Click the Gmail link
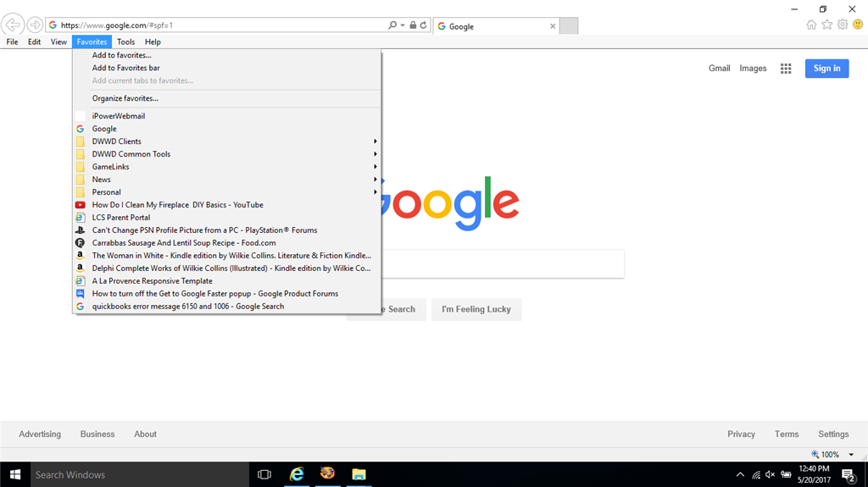The image size is (868, 487). click(719, 68)
